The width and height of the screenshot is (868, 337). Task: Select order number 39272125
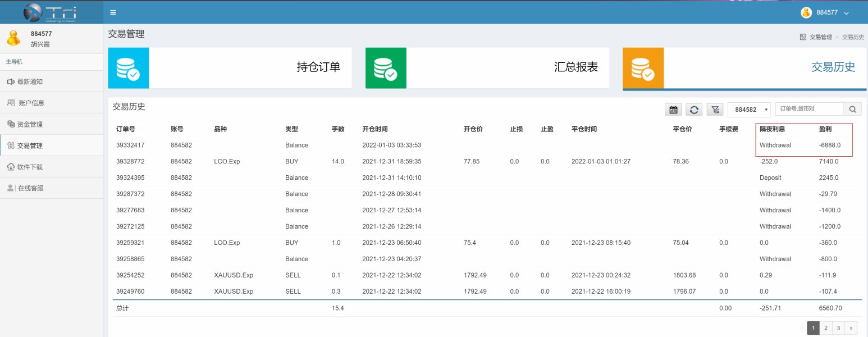(130, 226)
